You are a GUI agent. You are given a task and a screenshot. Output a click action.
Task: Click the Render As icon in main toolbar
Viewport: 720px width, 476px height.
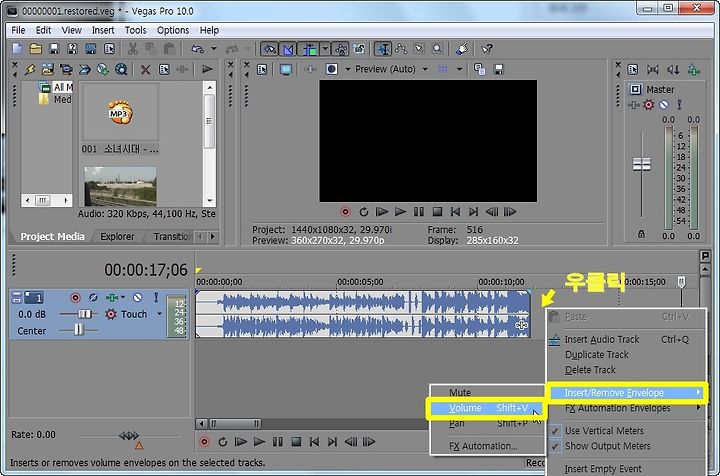coord(90,49)
